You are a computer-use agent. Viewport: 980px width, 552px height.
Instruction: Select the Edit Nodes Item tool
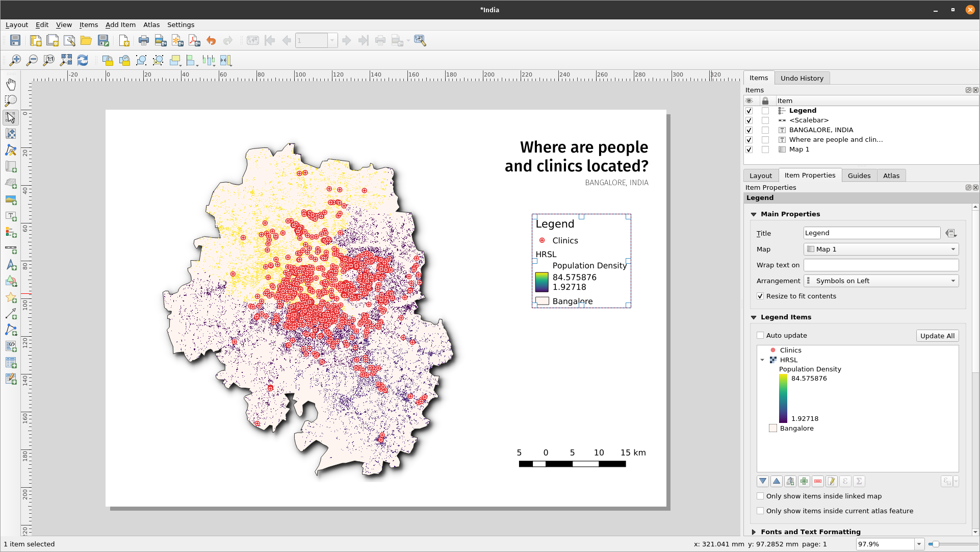pos(11,150)
